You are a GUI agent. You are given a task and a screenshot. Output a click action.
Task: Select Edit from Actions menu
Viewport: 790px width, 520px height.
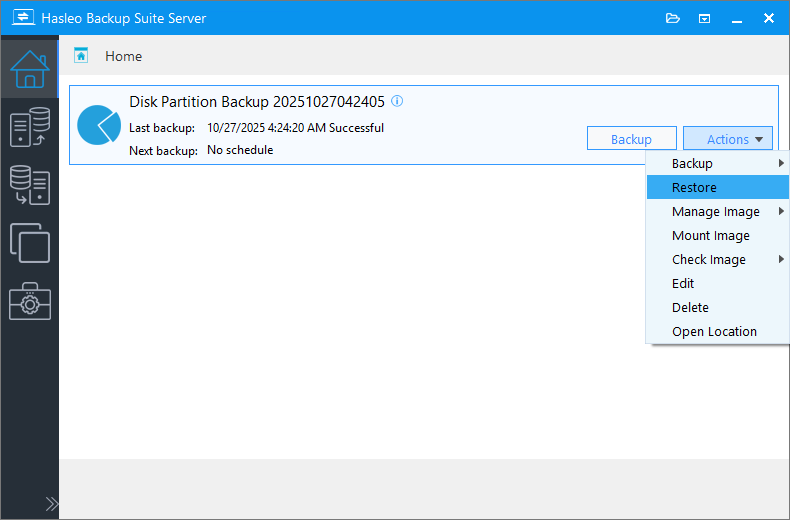(717, 284)
